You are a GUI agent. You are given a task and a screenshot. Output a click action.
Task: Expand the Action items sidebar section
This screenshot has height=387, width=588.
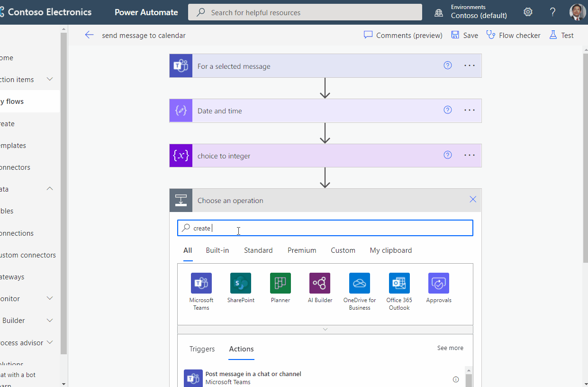click(50, 79)
